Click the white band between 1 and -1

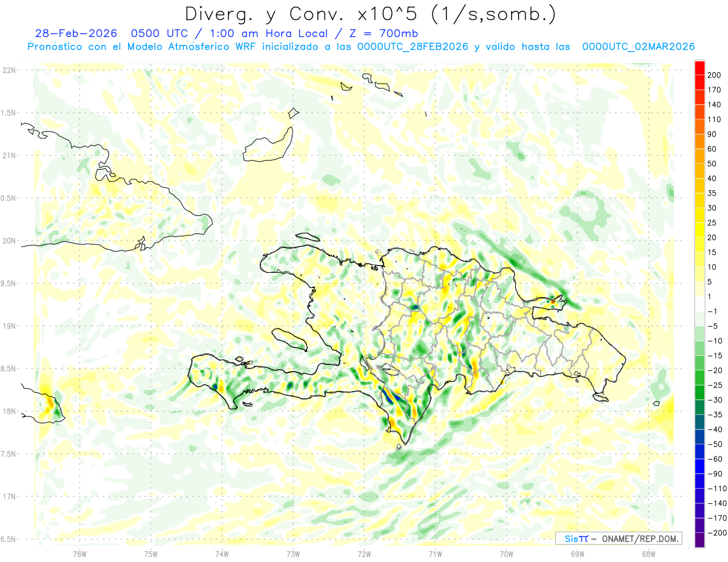[699, 304]
